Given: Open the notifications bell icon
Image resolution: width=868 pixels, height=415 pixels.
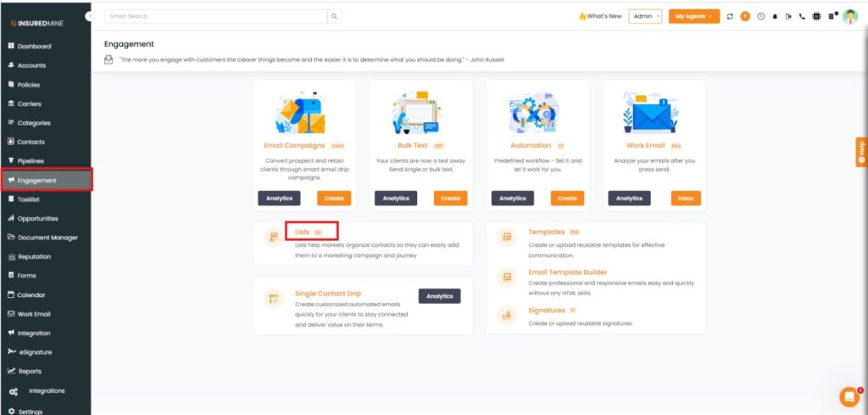Looking at the screenshot, I should (x=774, y=16).
